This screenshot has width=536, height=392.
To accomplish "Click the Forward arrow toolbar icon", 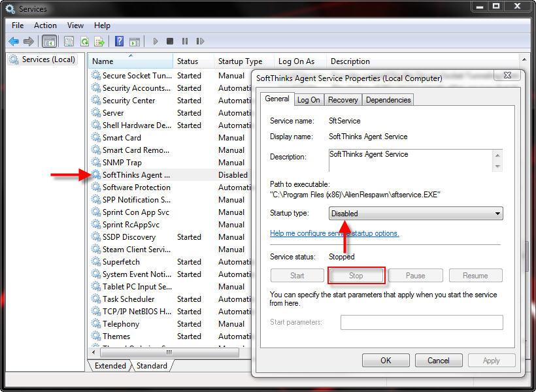I will (x=29, y=41).
